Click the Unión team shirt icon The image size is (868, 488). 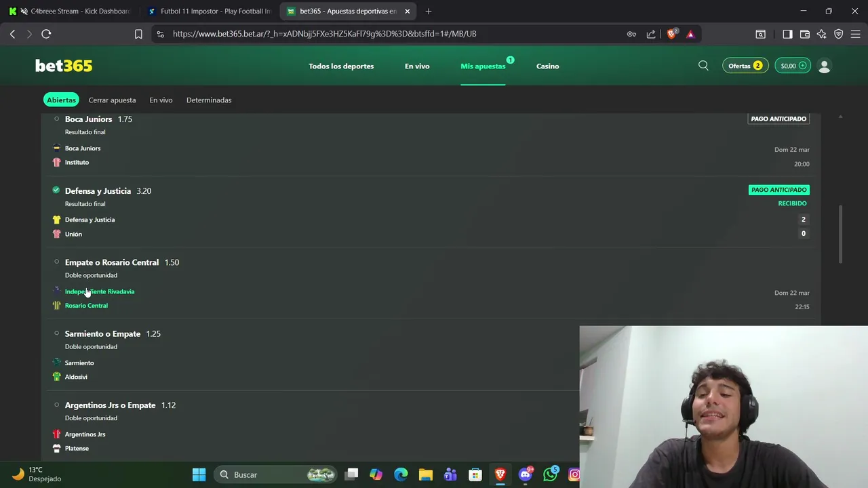pos(56,234)
